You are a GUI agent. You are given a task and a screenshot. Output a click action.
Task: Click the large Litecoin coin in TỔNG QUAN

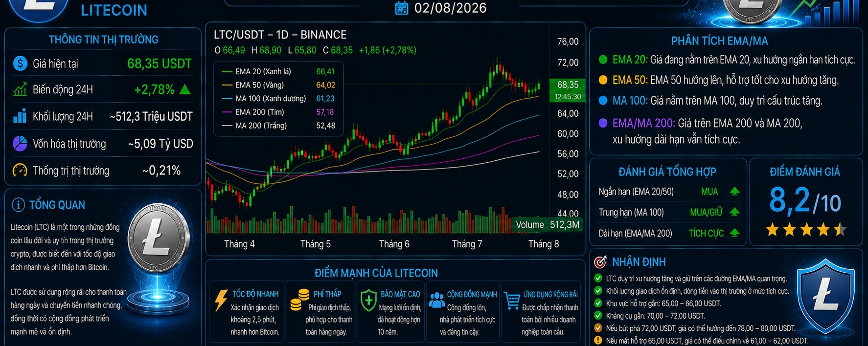[159, 237]
